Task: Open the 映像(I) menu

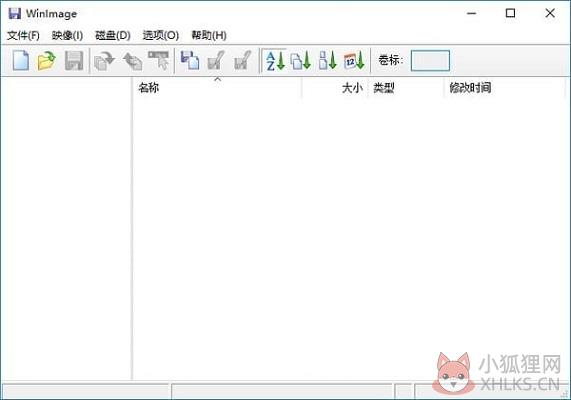Action: tap(67, 35)
